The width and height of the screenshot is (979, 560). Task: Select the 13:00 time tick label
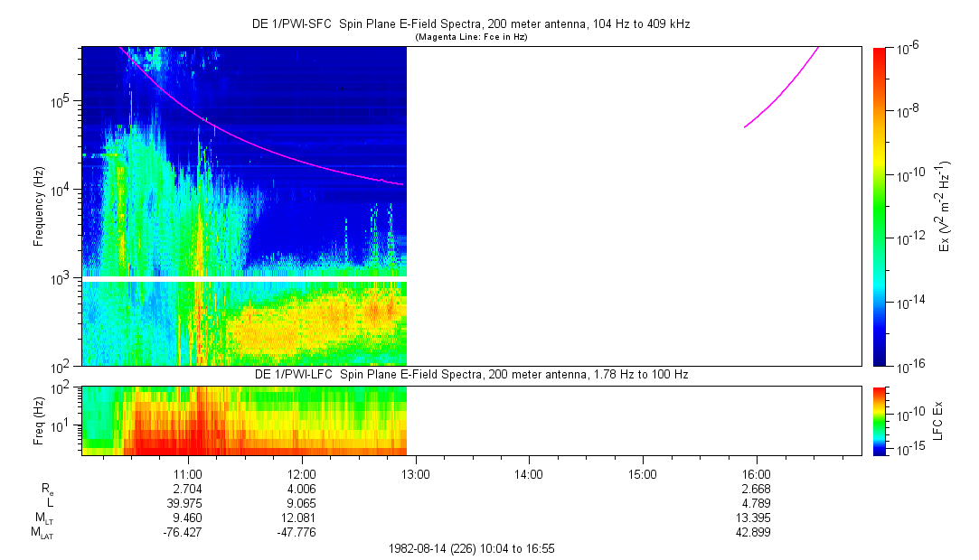point(415,473)
